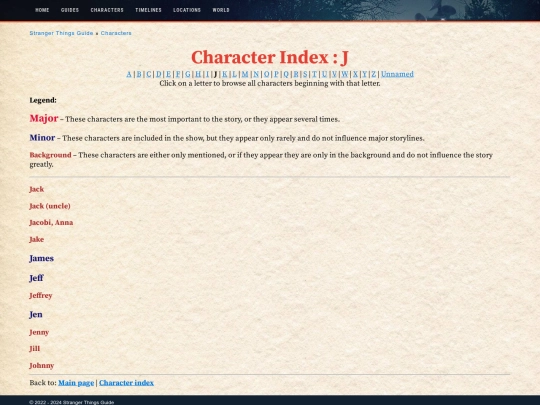Browse characters starting with B
Screen dimensions: 540x405
pos(139,74)
